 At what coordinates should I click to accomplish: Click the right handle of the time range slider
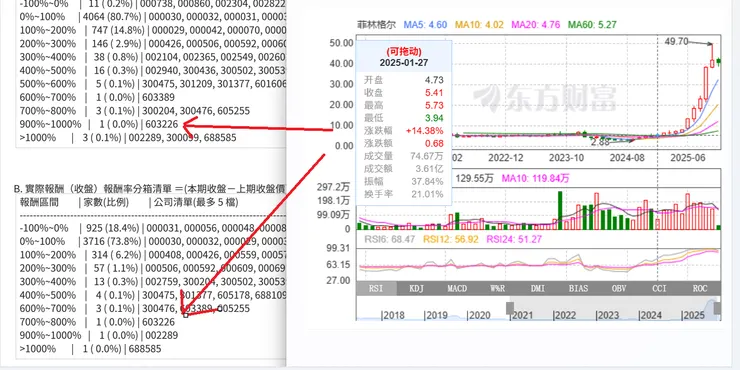pyautogui.click(x=717, y=308)
